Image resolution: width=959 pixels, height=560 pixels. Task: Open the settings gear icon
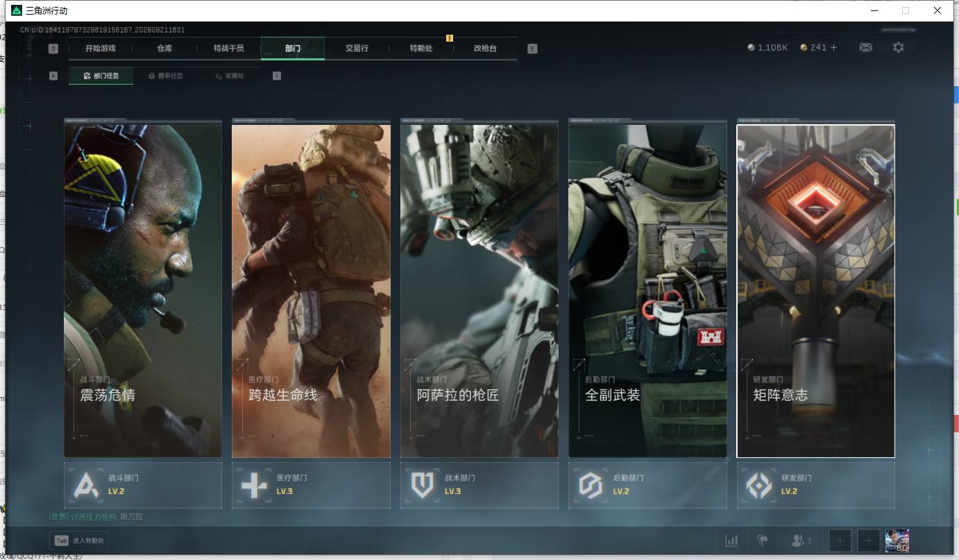point(899,47)
